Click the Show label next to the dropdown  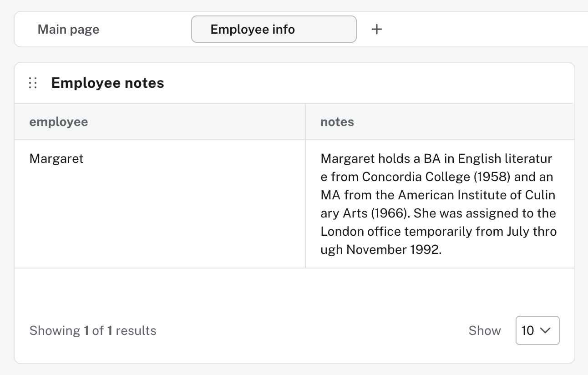tap(485, 330)
